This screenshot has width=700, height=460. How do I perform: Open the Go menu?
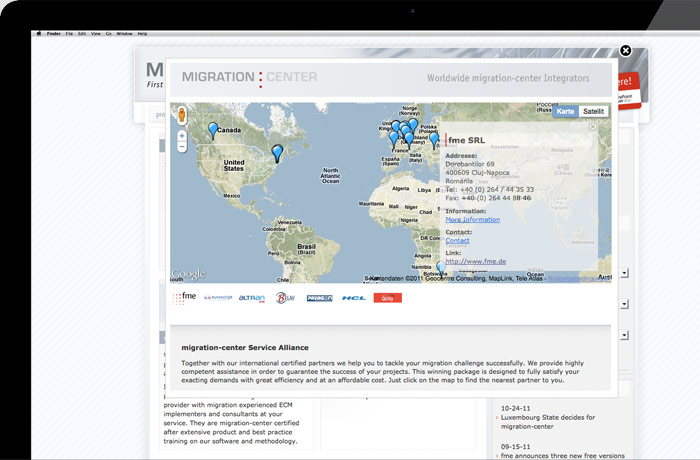coord(108,33)
